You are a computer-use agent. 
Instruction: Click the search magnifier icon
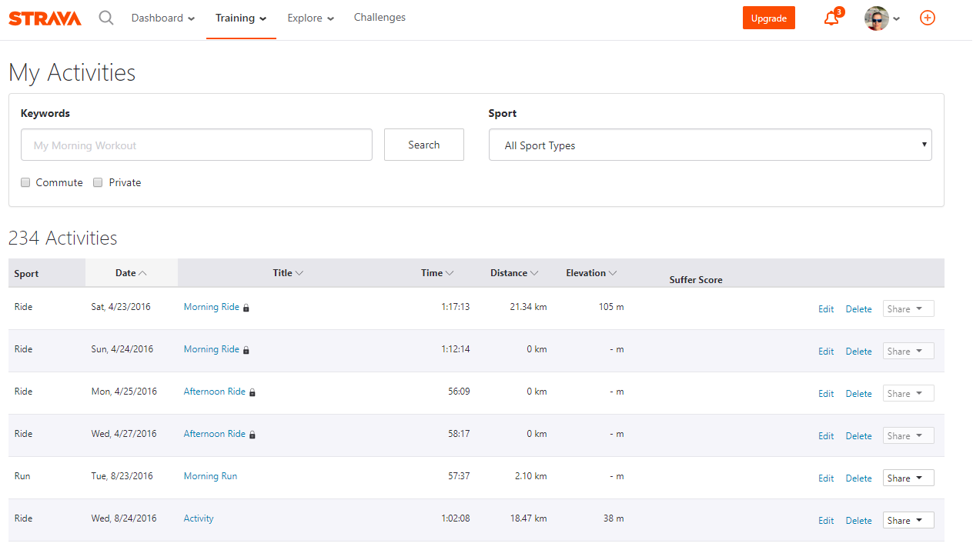coord(105,17)
